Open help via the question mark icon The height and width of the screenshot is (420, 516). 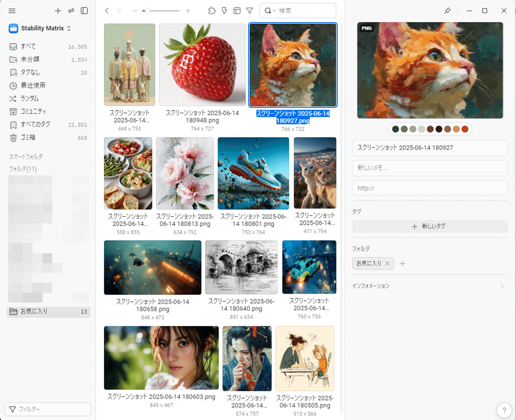504,410
